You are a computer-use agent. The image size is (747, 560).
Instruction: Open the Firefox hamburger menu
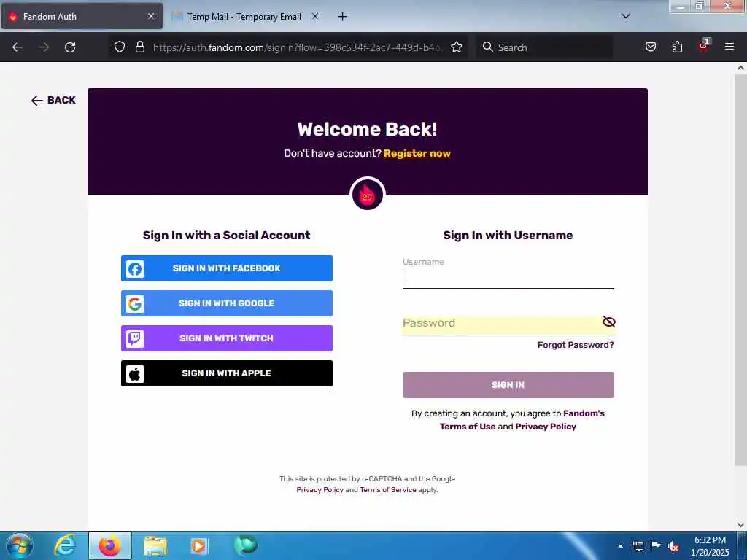click(x=729, y=47)
